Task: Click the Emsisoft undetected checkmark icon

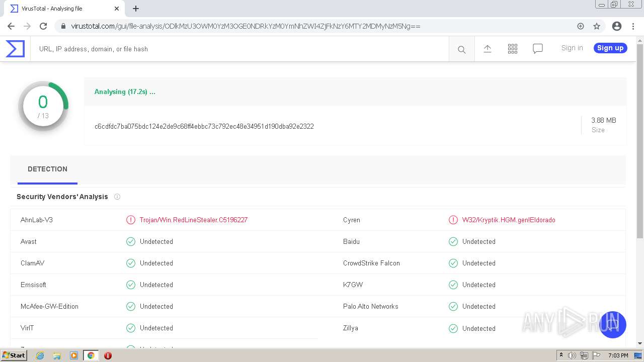Action: (x=131, y=285)
